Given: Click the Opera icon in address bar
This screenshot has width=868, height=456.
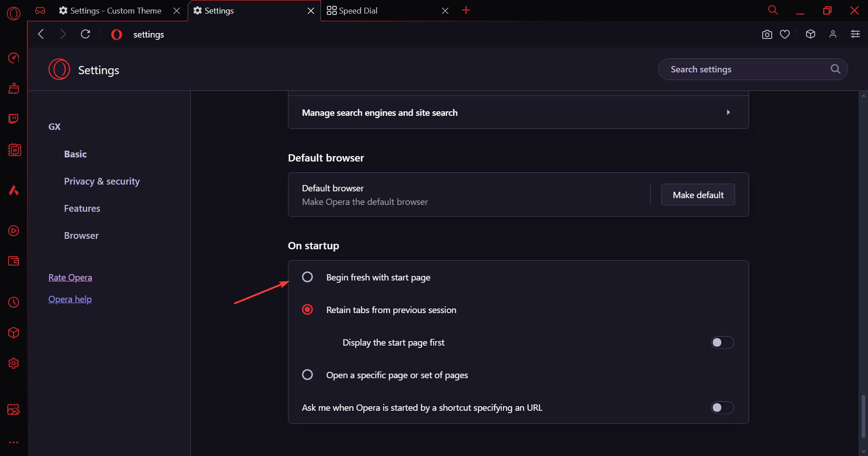Looking at the screenshot, I should pyautogui.click(x=117, y=34).
